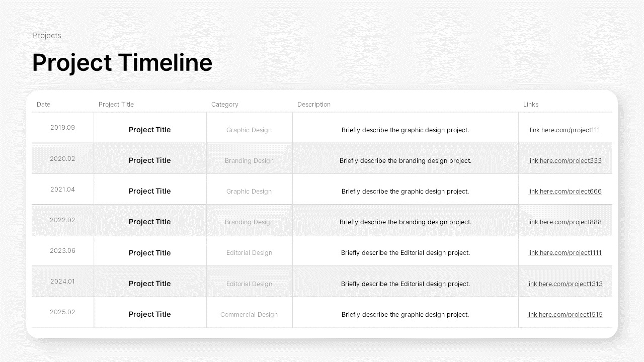Follow the link here.com/project666 link
The height and width of the screenshot is (362, 644).
(565, 192)
